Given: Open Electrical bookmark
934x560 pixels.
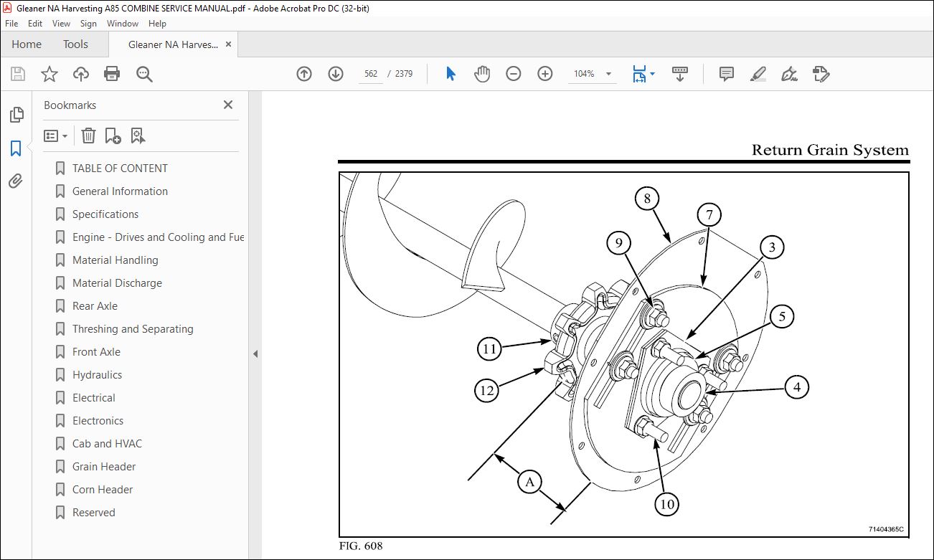Looking at the screenshot, I should point(93,398).
